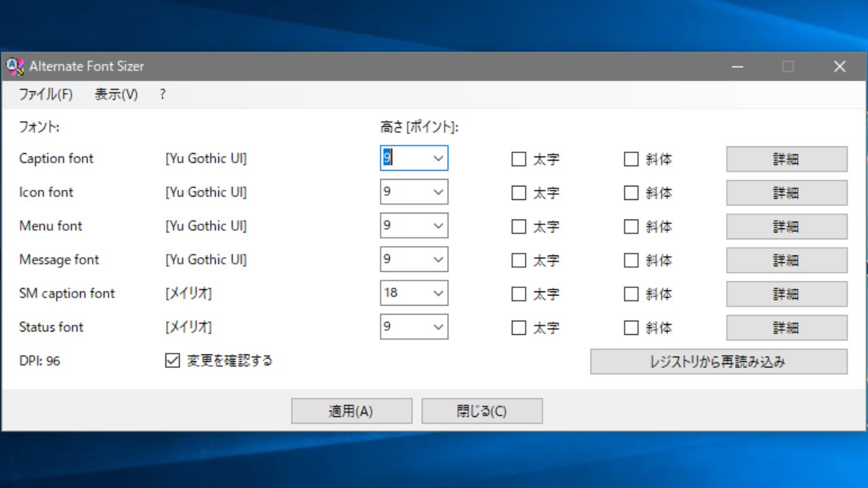The width and height of the screenshot is (868, 488).
Task: Click the 適用(A) apply button
Action: coord(352,411)
